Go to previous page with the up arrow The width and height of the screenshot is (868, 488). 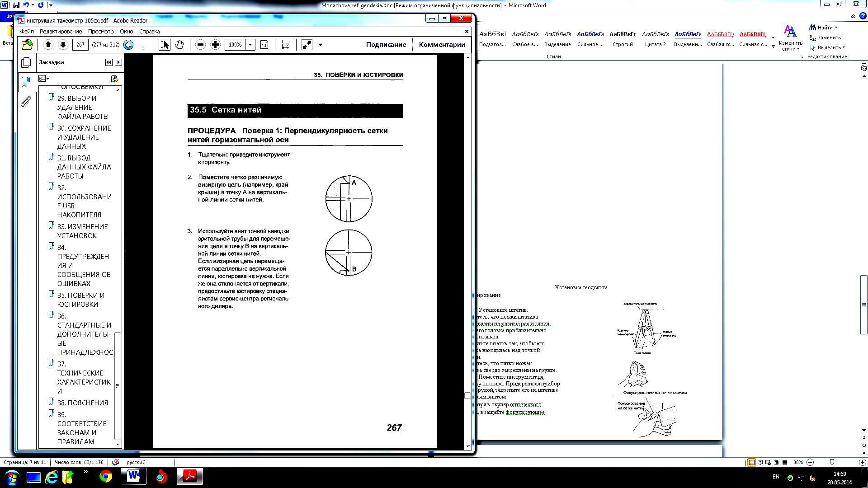coord(48,44)
